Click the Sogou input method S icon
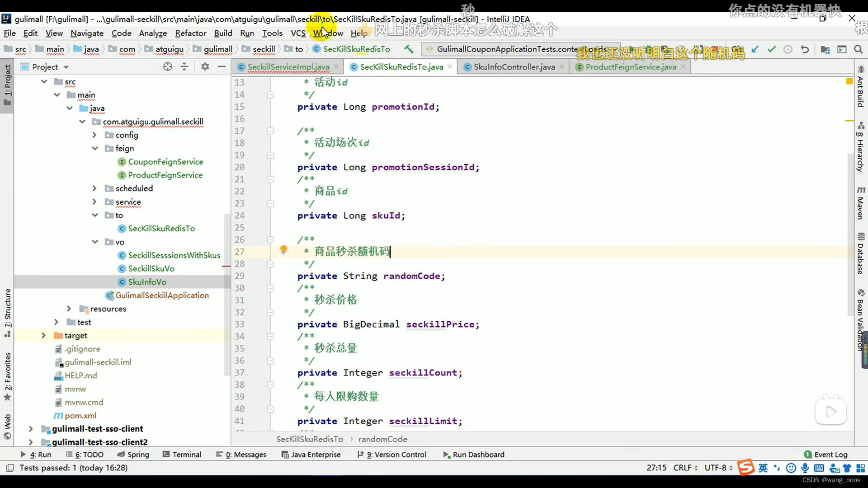 pyautogui.click(x=746, y=468)
